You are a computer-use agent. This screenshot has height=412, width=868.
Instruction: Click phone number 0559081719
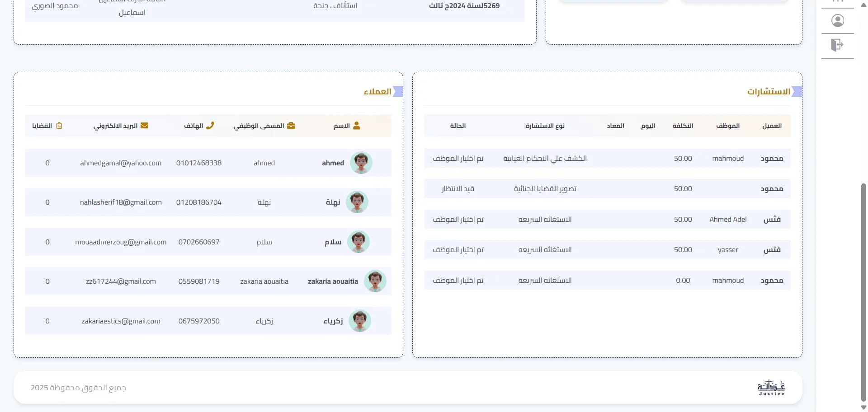coord(199,281)
